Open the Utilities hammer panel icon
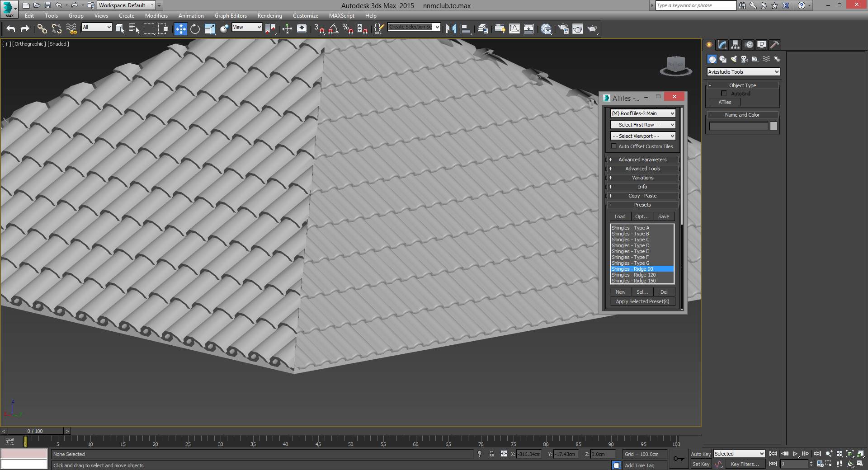Screen dimensions: 868x470 click(775, 45)
